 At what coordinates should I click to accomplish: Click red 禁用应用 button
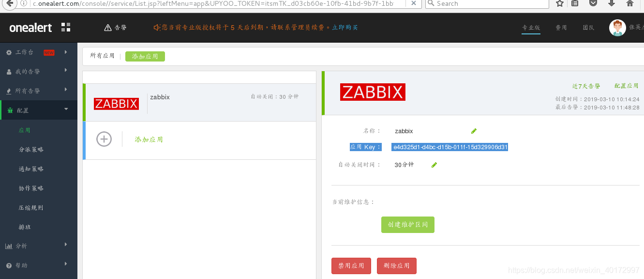tap(351, 266)
